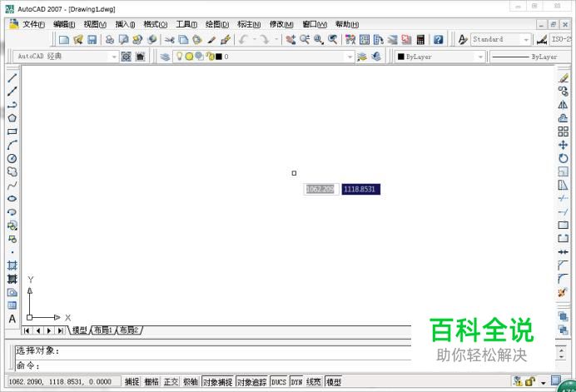Toggle 捕捉 snap mode in status bar
This screenshot has height=392, width=576.
pyautogui.click(x=132, y=382)
